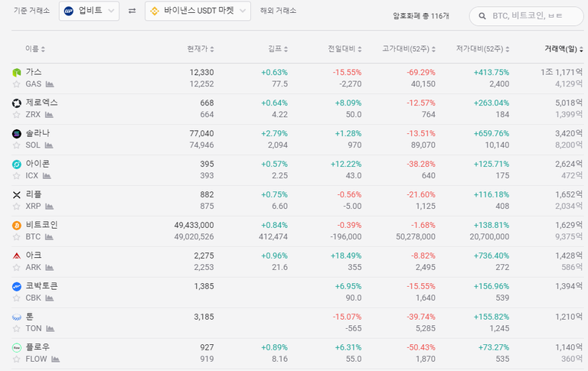
Task: Open chart icon next to TON
Action: click(51, 329)
